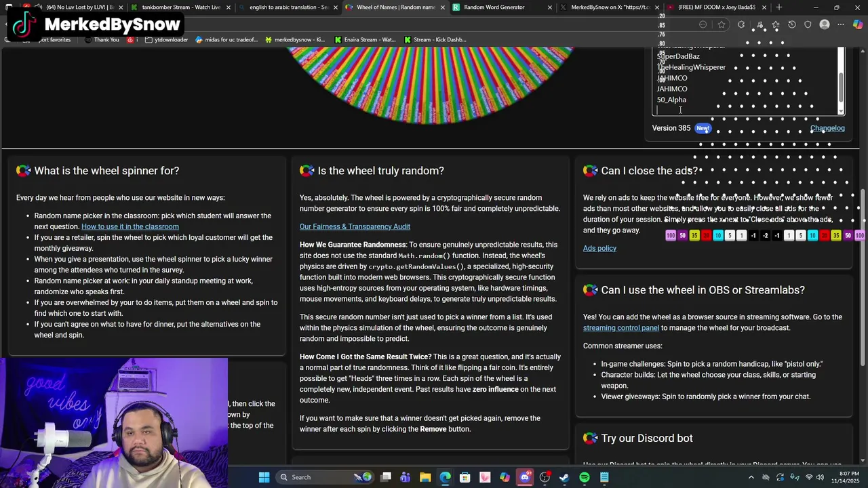Open the Stream - Kick Dashboard bookmark

coord(435,39)
